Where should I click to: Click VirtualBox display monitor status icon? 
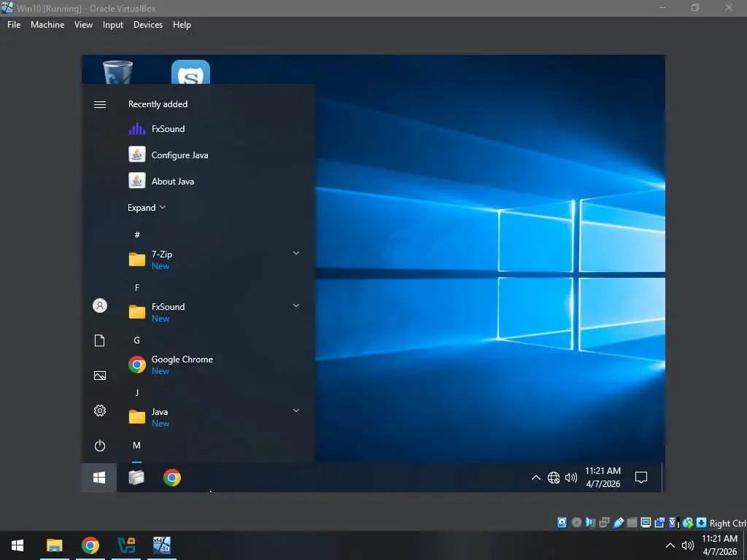coord(646,523)
